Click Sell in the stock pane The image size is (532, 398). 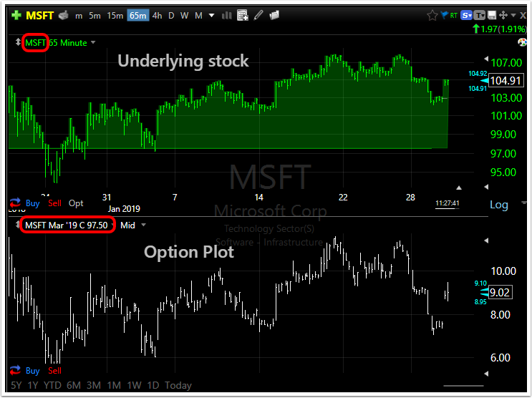click(54, 203)
